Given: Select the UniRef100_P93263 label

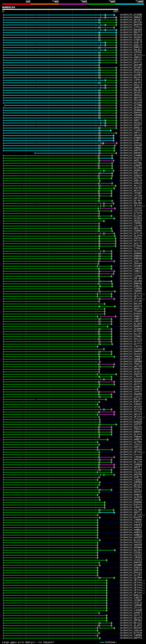Looking at the screenshot, I should click(131, 72).
